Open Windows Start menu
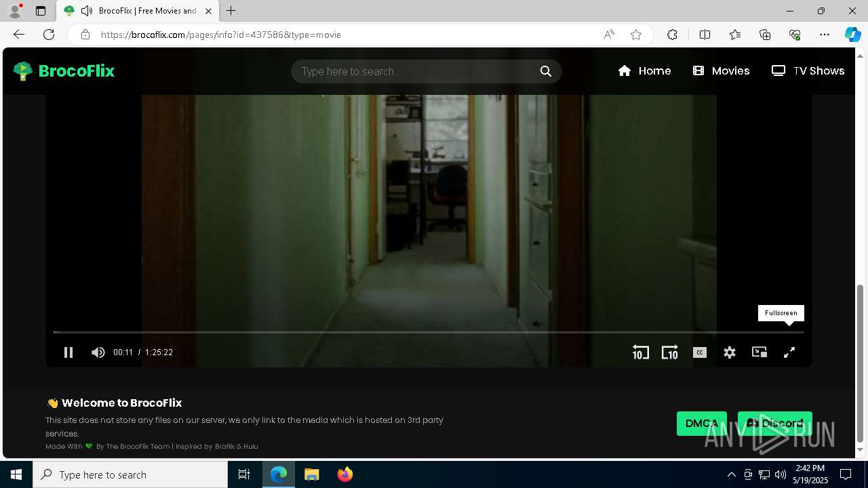 (x=16, y=474)
